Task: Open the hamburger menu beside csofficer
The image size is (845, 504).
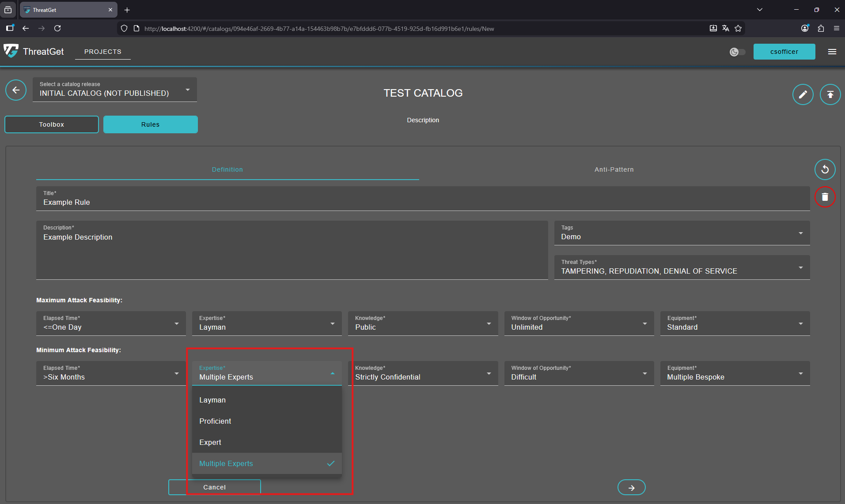Action: [x=832, y=52]
